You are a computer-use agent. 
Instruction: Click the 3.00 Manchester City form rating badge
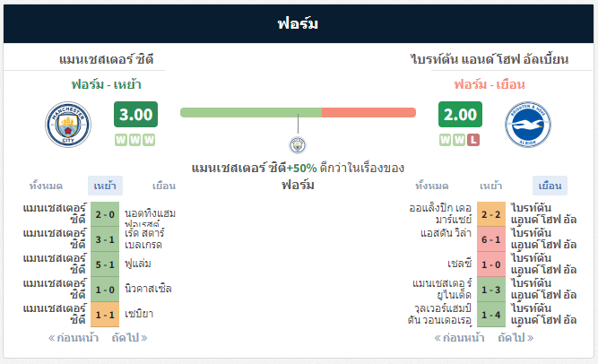coord(135,114)
